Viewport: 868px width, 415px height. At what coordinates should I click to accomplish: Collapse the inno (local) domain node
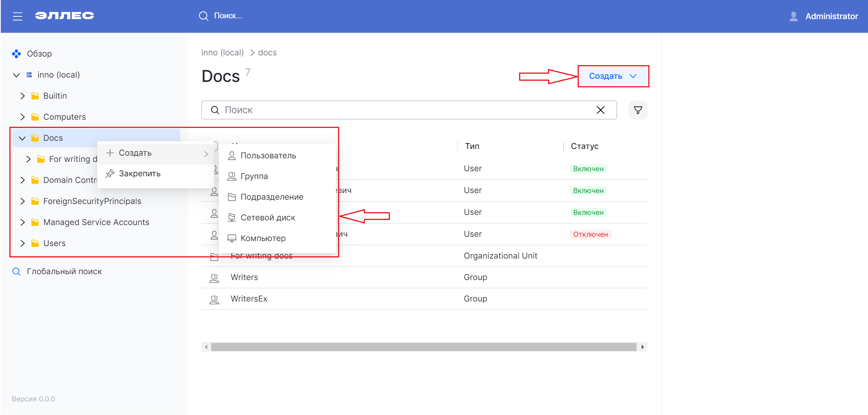(x=16, y=75)
